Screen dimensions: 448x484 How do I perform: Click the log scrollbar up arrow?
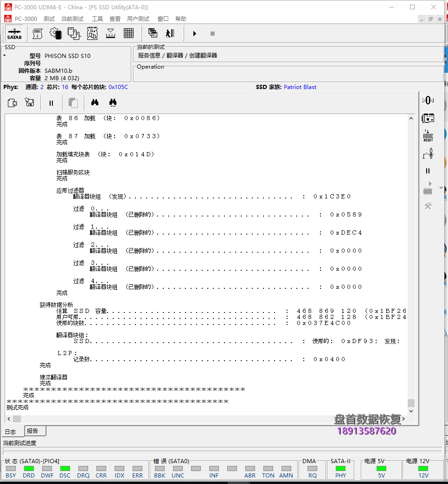click(411, 119)
